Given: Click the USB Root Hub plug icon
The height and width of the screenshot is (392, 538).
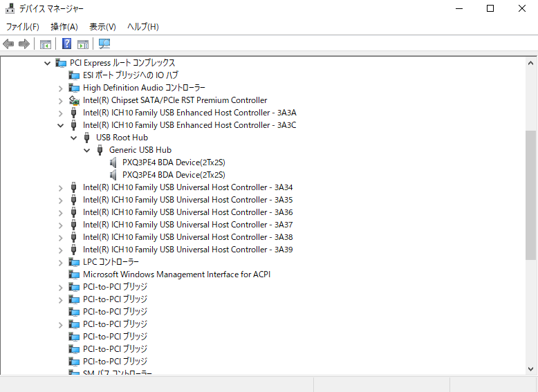Looking at the screenshot, I should point(87,138).
